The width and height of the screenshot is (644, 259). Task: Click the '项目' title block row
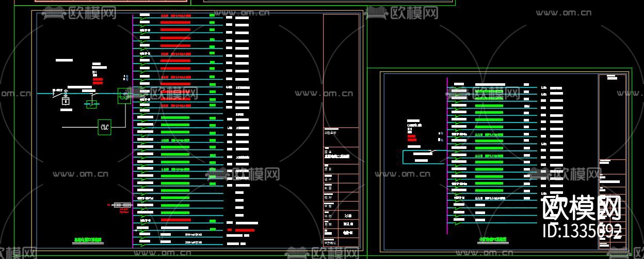tap(341, 169)
